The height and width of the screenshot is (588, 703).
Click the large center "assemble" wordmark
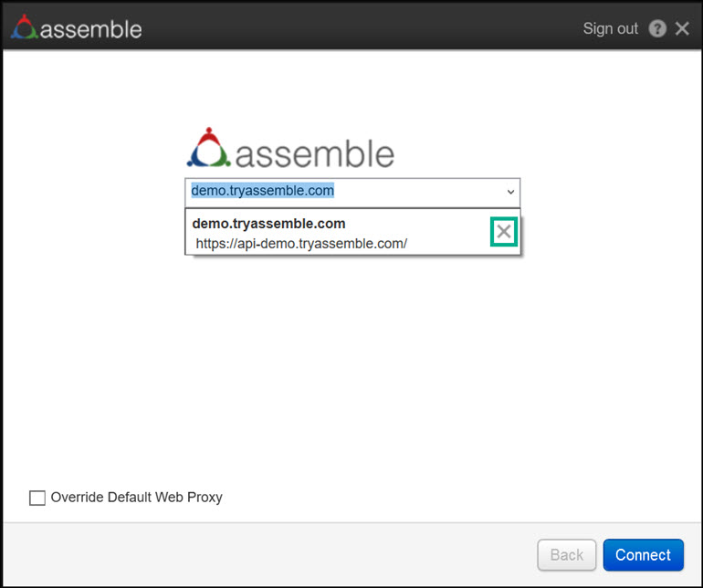tap(315, 153)
